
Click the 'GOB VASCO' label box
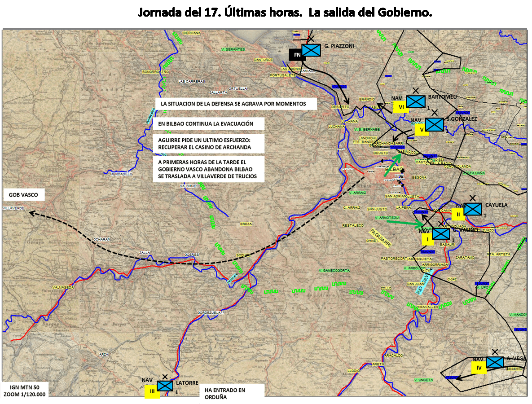pos(23,195)
